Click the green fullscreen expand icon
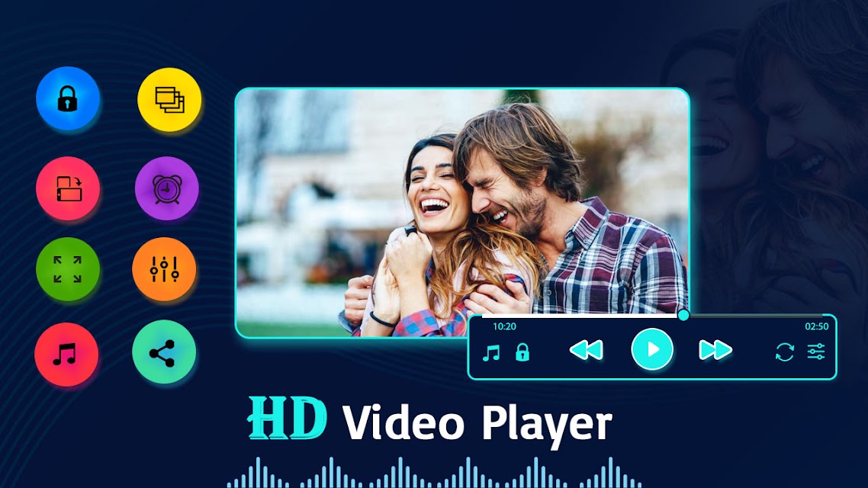Screen dimensions: 868x488 pos(68,269)
